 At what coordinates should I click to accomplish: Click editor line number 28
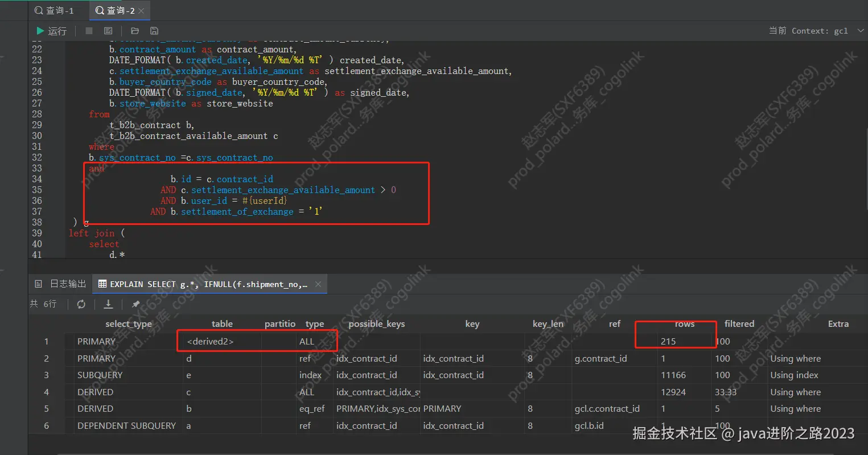point(37,114)
